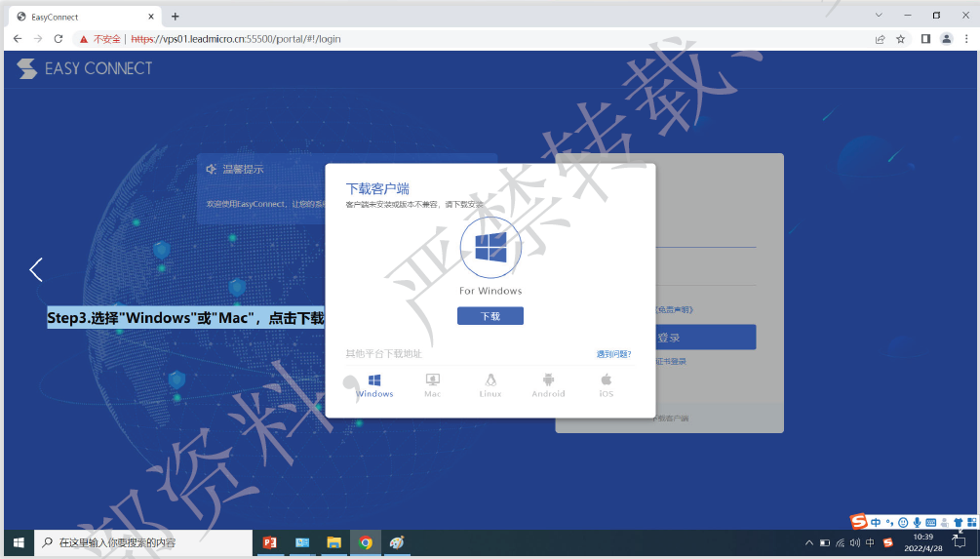Open the Paint palette app on the taskbar
Viewport: 980px width, 559px height.
coord(398,542)
